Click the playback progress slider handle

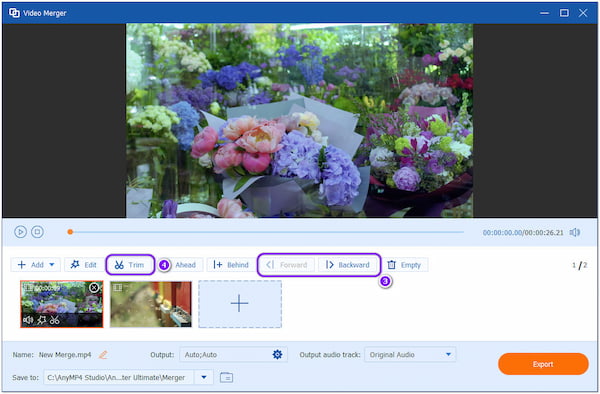click(70, 232)
